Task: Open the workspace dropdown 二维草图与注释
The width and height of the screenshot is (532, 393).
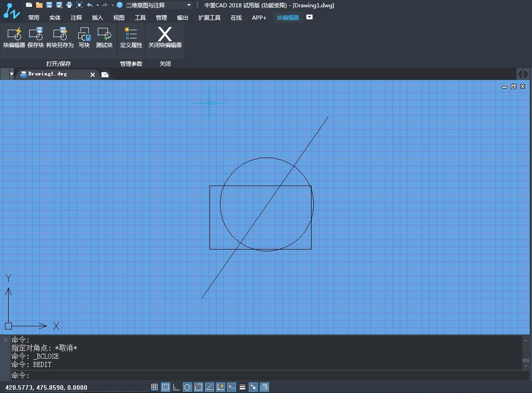Action: click(x=158, y=5)
